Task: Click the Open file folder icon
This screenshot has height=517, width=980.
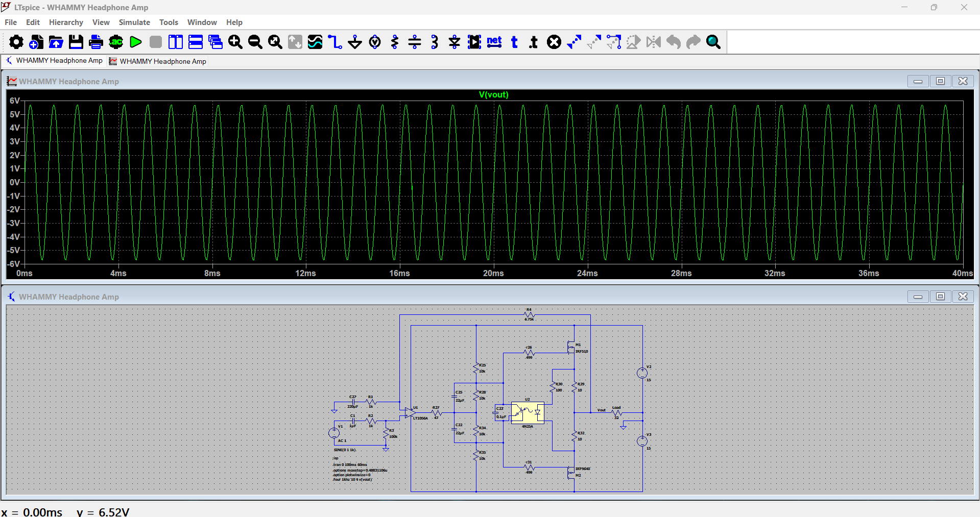Action: point(56,42)
